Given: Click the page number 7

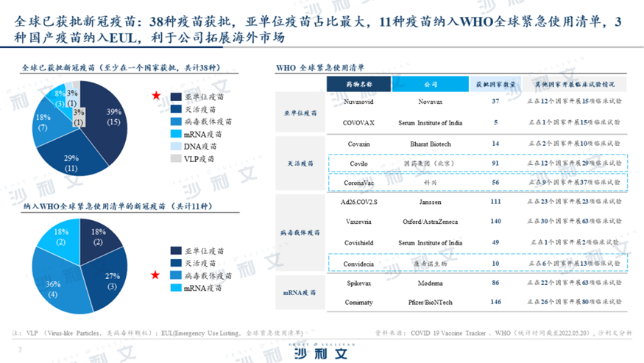Looking at the screenshot, I should (20, 350).
